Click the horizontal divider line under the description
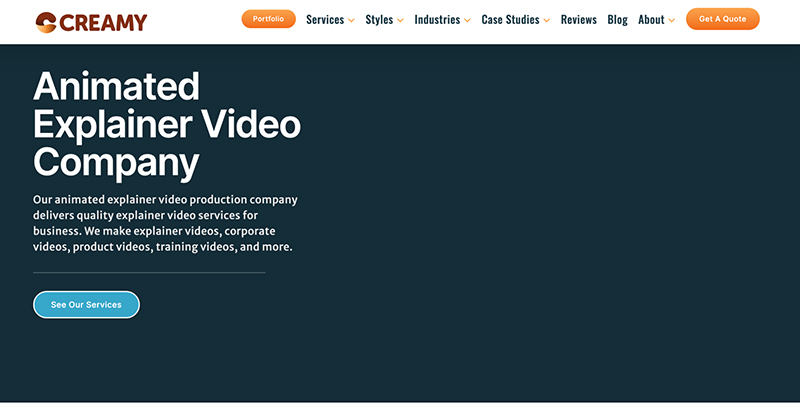The width and height of the screenshot is (800, 403). [x=149, y=272]
